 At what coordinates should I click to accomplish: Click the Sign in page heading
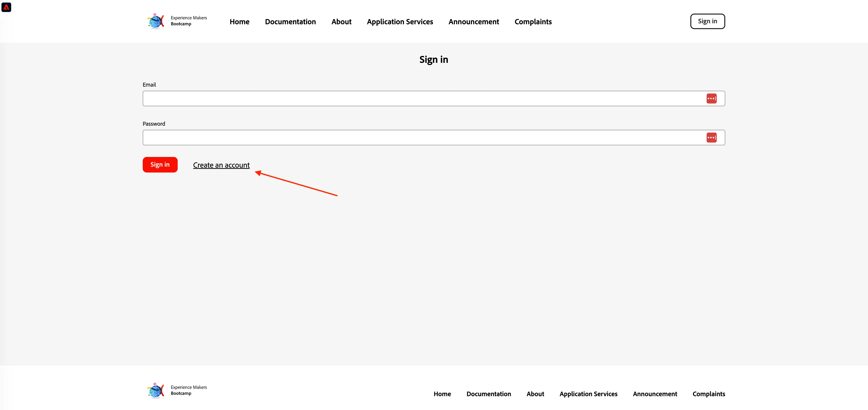click(x=434, y=60)
